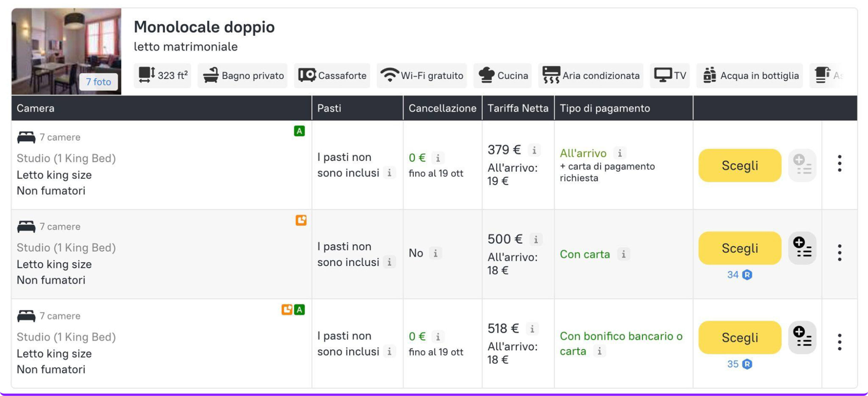Add 518 € rate to comparison list
The width and height of the screenshot is (868, 396).
click(x=802, y=337)
